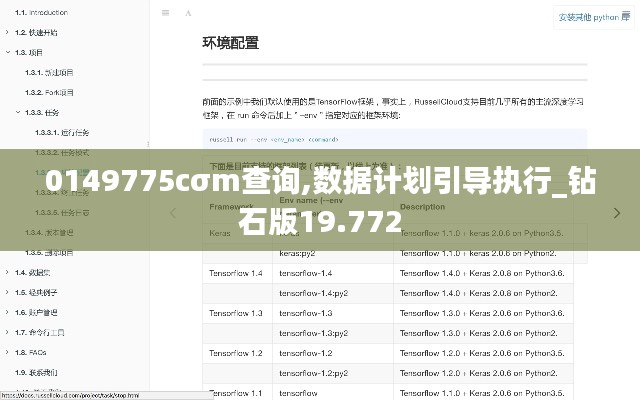The width and height of the screenshot is (640, 400).
Task: Click the 'tensorflow-1.4' env name cell
Action: (333, 273)
